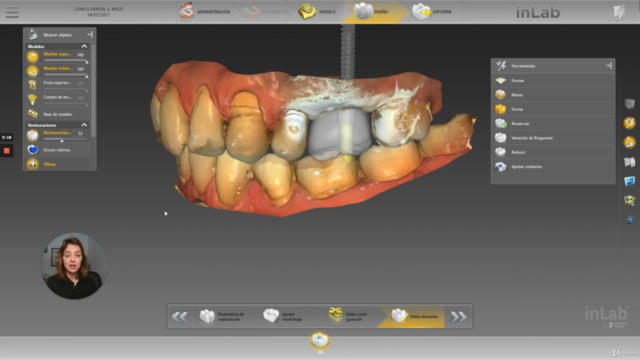Click the Mostrar objetos panel icon
This screenshot has width=640, height=360.
tap(33, 35)
